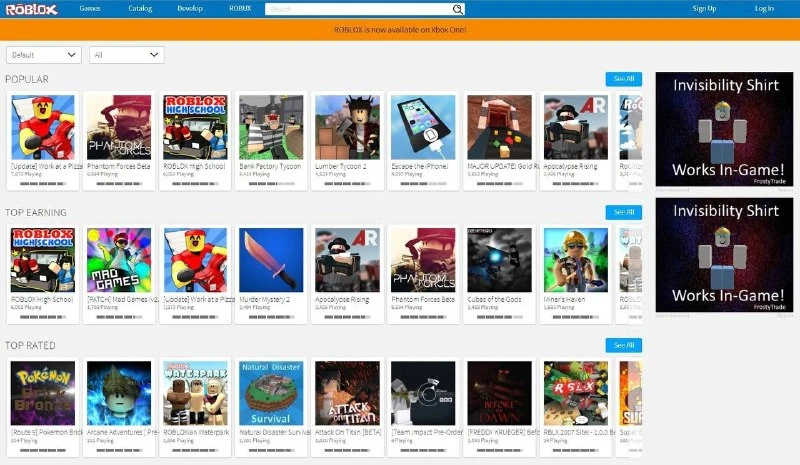This screenshot has height=465, width=800.
Task: Open RBLX 2007 Site thumbnail
Action: (576, 394)
